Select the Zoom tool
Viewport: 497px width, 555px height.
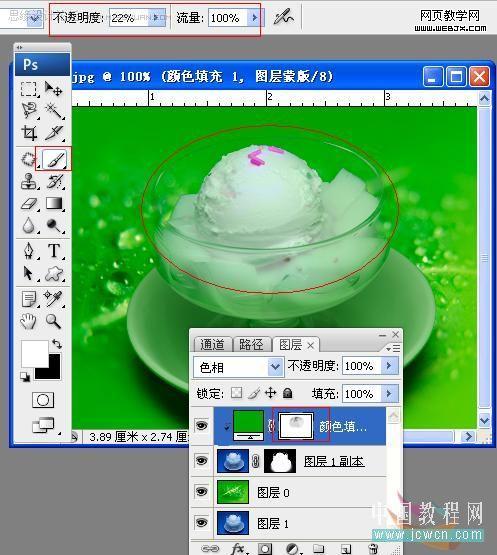[x=54, y=321]
